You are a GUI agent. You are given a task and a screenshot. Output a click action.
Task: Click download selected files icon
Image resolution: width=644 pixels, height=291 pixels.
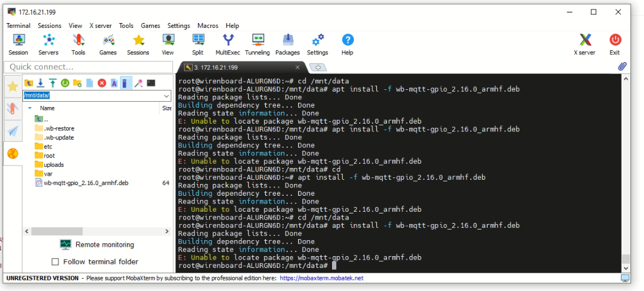pyautogui.click(x=40, y=83)
